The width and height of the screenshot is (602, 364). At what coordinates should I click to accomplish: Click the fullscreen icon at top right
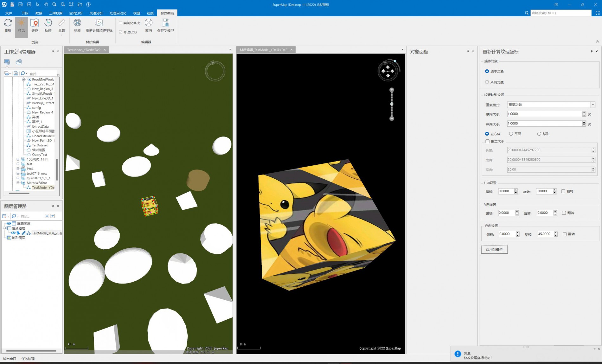click(598, 13)
